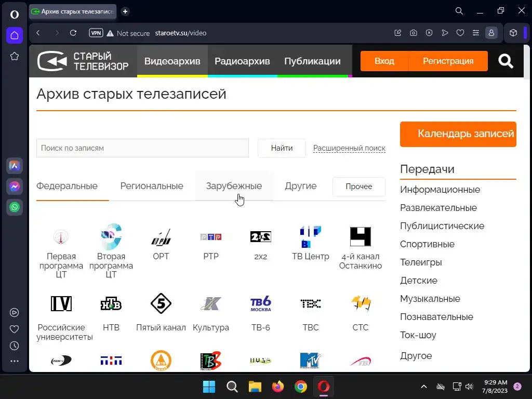Open the НТВ channel logo

pyautogui.click(x=111, y=303)
